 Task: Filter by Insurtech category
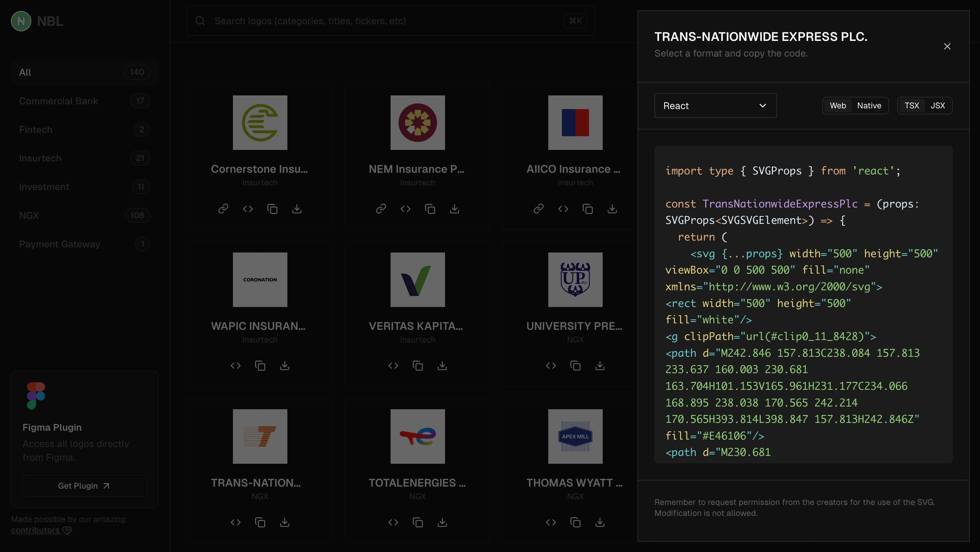(84, 158)
